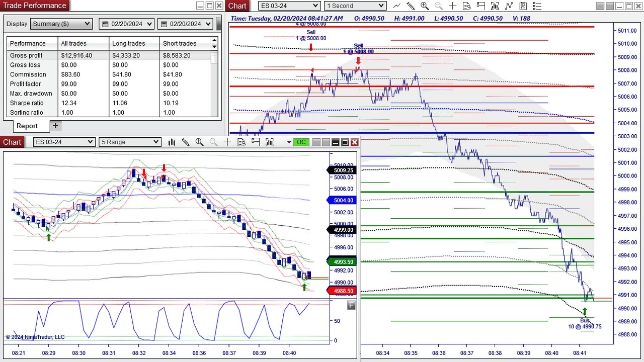644x362 pixels.
Task: Toggle second gray link square on 5 Range chart
Action: click(326, 142)
